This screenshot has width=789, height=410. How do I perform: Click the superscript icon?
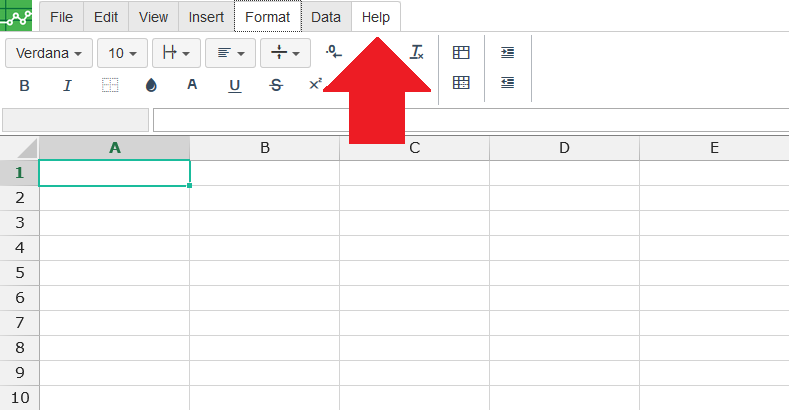coord(315,85)
